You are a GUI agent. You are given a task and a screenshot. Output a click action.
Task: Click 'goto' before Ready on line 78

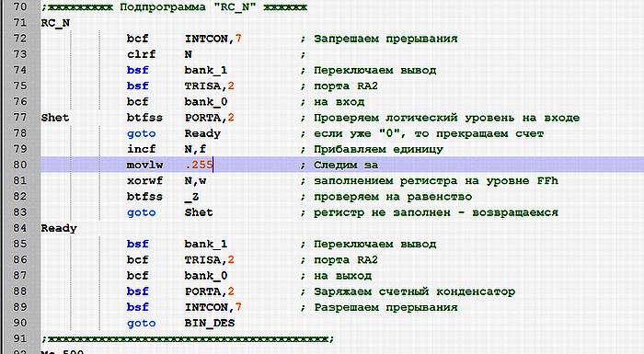(x=141, y=134)
